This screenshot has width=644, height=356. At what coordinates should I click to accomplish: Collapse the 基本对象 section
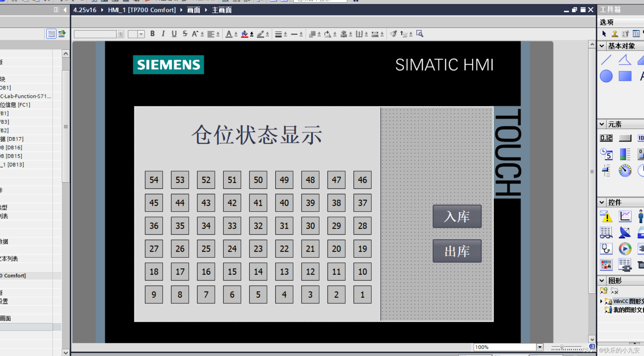pos(602,46)
